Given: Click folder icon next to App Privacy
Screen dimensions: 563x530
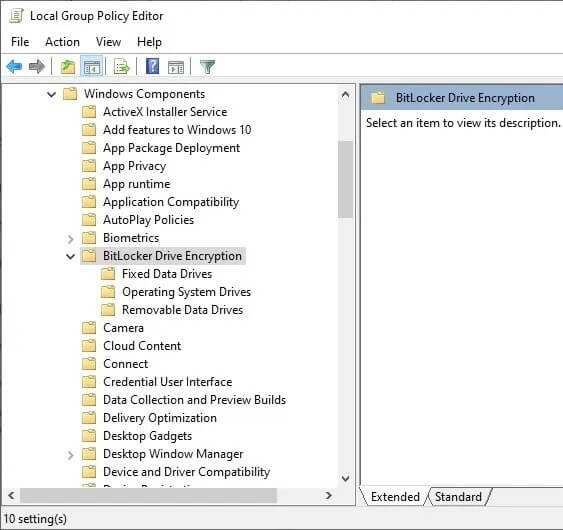Looking at the screenshot, I should click(x=89, y=166).
